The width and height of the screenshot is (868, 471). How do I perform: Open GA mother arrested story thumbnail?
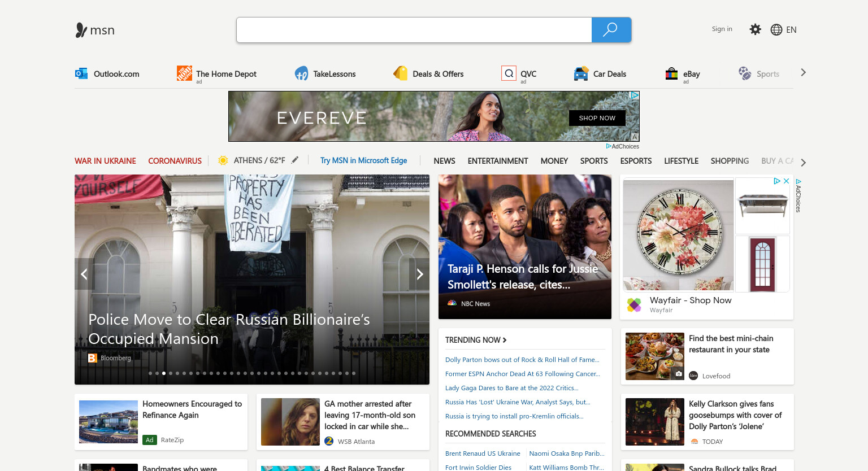[x=290, y=422]
